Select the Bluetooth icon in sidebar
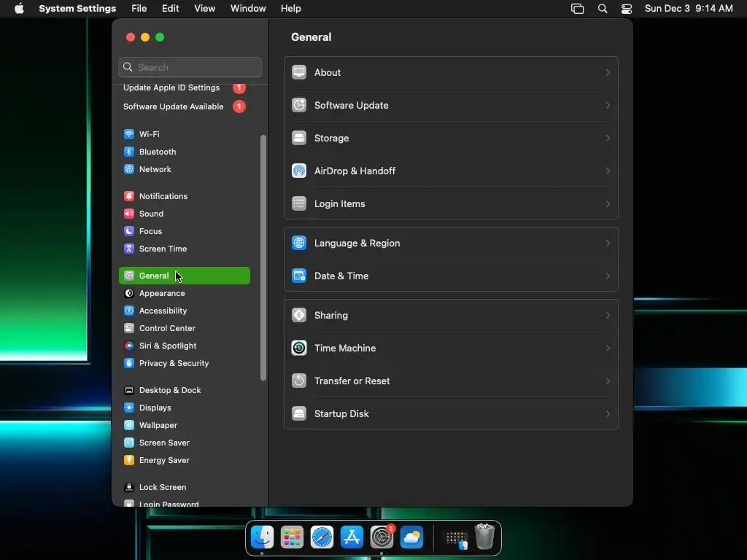The width and height of the screenshot is (747, 560). [128, 152]
